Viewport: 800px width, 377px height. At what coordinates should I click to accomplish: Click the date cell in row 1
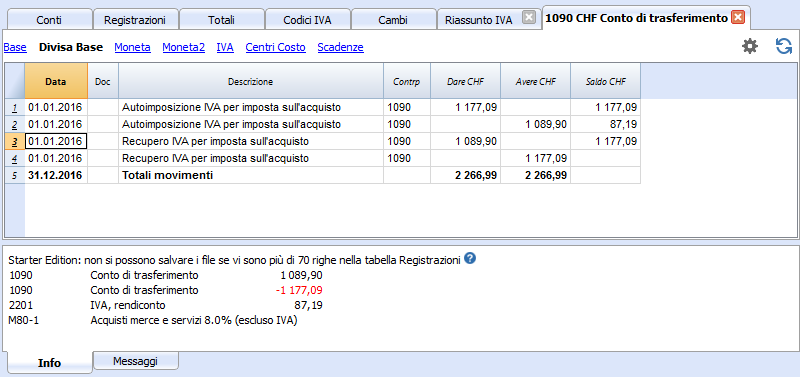coord(56,107)
